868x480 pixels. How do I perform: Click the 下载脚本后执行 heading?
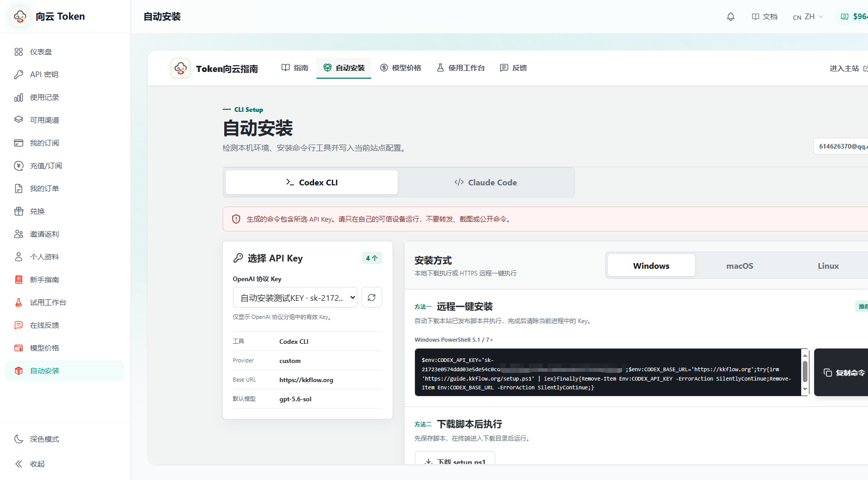pos(469,424)
